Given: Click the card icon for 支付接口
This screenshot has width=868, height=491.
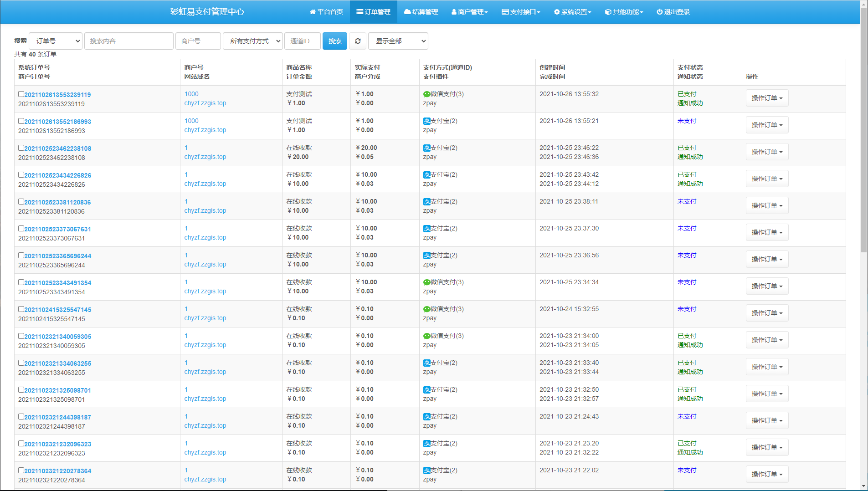Looking at the screenshot, I should (505, 12).
